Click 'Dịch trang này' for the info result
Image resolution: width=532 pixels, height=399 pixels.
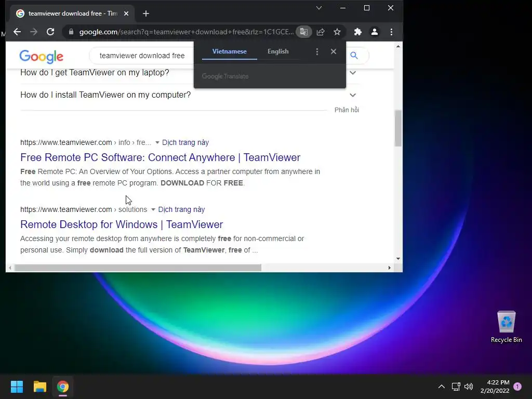click(185, 142)
